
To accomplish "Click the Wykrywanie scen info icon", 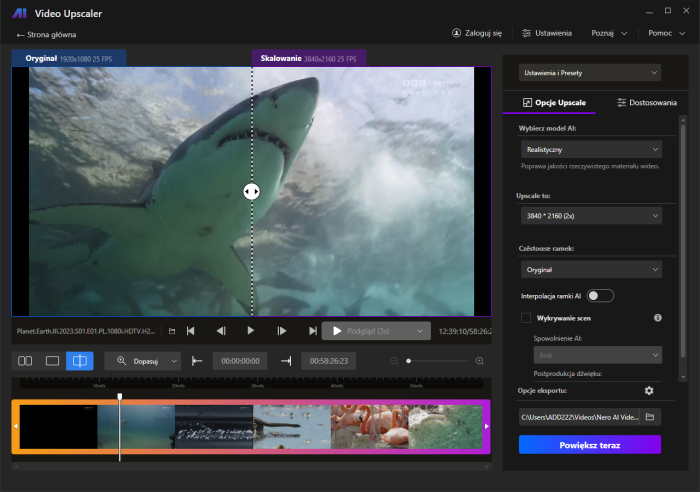I will [x=658, y=318].
